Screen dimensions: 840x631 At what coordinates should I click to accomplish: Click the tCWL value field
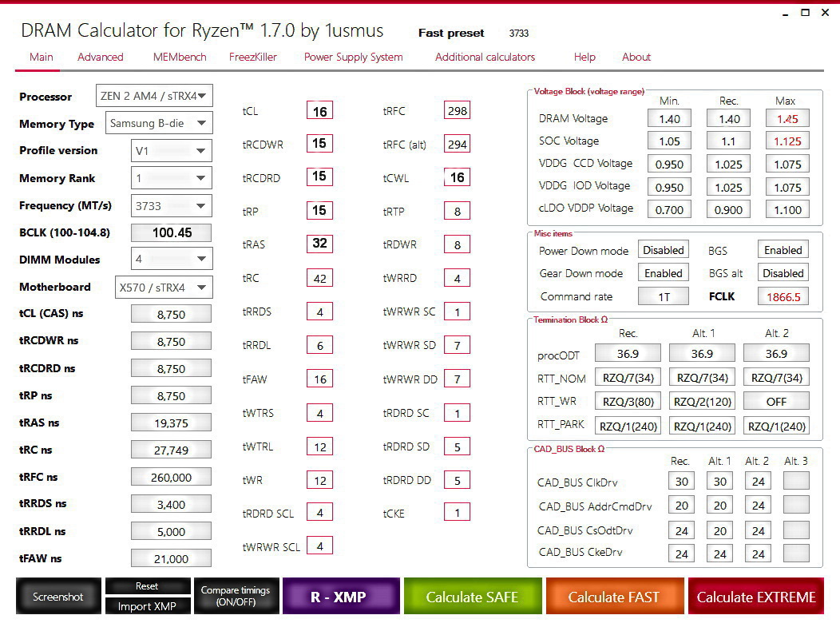click(x=457, y=177)
